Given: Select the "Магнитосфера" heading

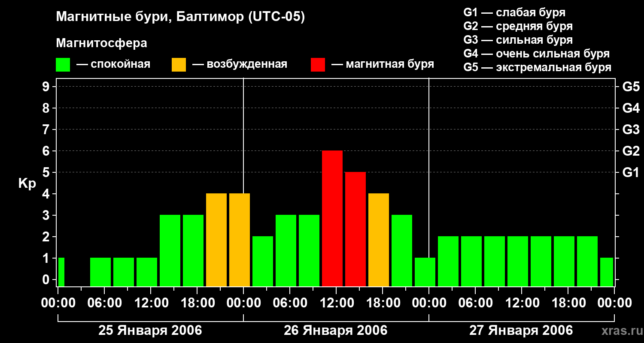Looking at the screenshot, I should pyautogui.click(x=101, y=43).
